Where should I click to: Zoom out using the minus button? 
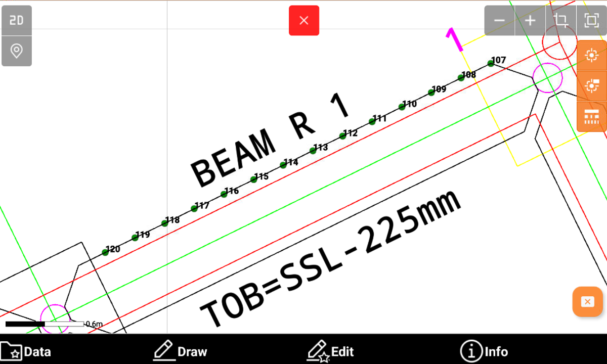pyautogui.click(x=499, y=21)
